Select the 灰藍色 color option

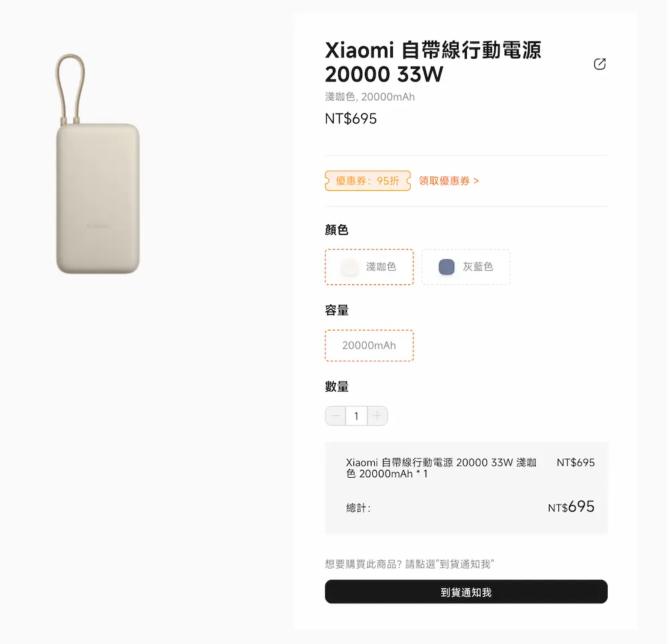click(466, 266)
